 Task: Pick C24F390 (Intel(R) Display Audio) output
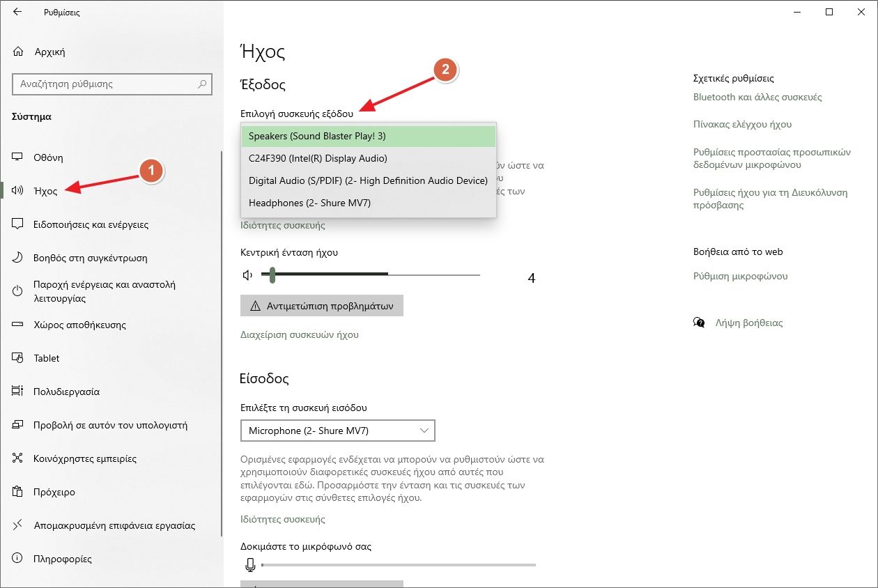pos(368,158)
